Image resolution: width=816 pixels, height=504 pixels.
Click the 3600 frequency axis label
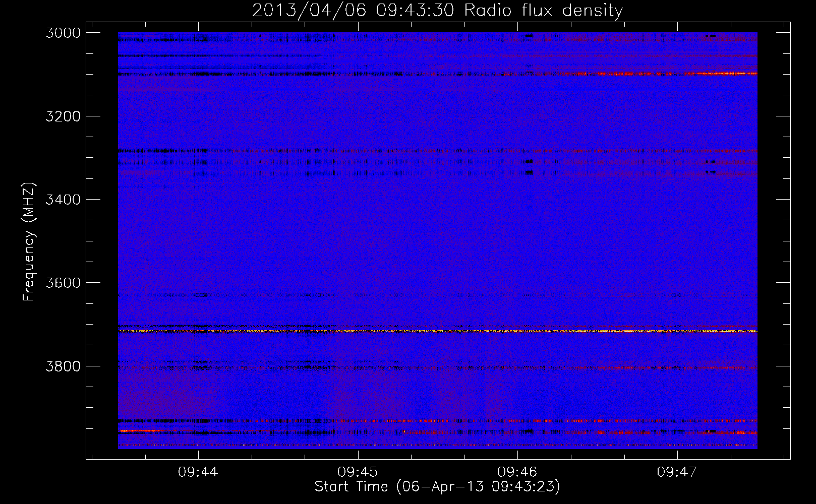[63, 283]
